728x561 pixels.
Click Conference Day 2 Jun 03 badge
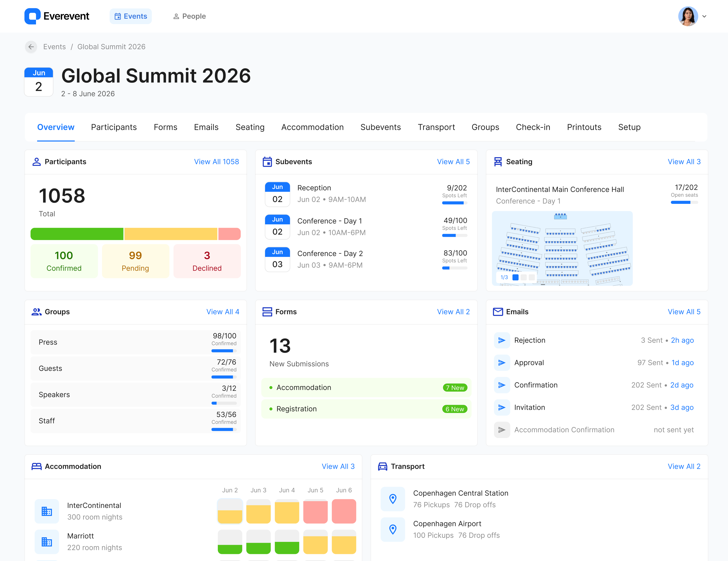277,259
